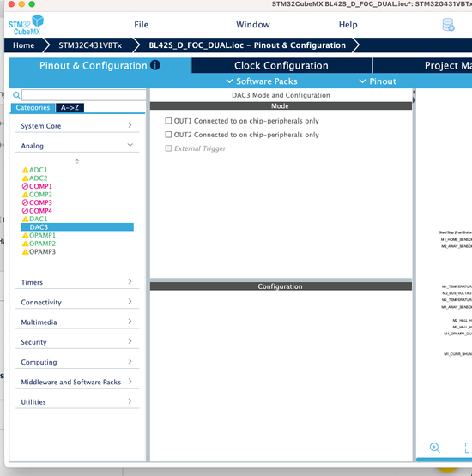Click the peripheral search input field

tap(84, 95)
